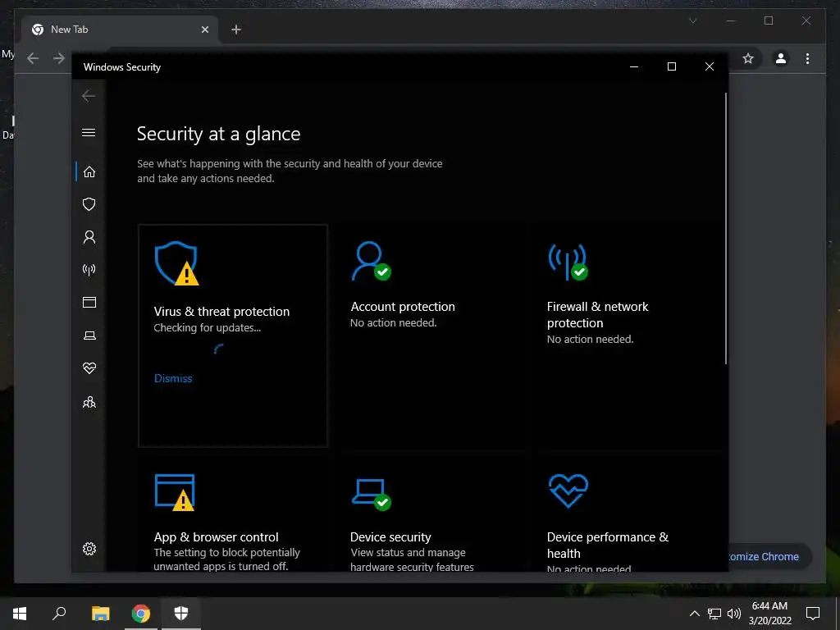Open File Explorer from the taskbar
Viewport: 840px width, 630px height.
pyautogui.click(x=100, y=614)
